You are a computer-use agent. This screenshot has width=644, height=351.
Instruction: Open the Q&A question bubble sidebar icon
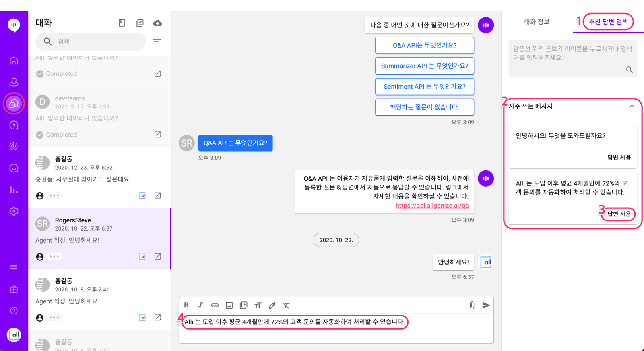coord(14,125)
